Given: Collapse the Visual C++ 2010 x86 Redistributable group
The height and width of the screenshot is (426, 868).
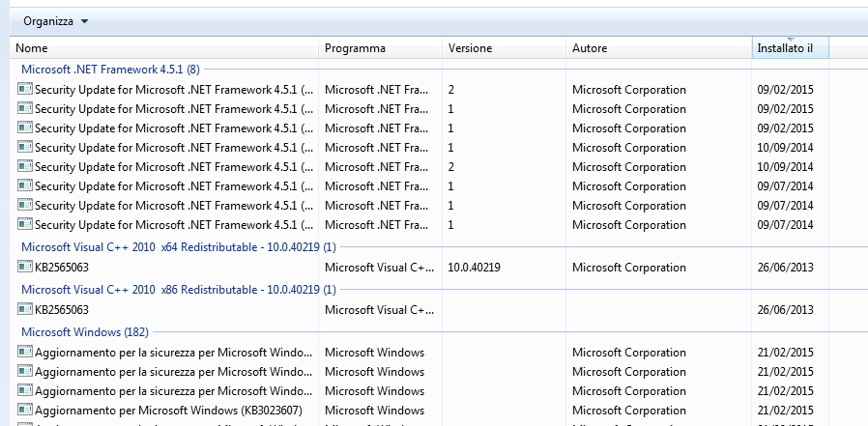Looking at the screenshot, I should [x=178, y=290].
